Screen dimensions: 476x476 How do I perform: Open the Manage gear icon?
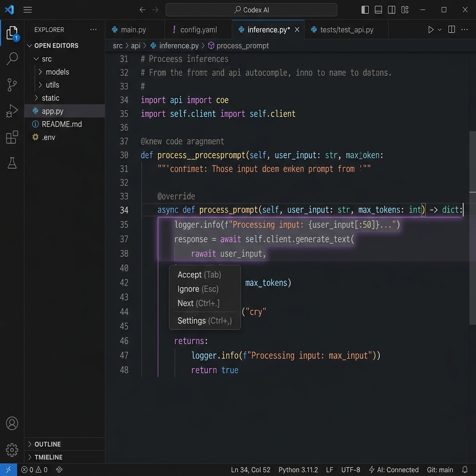[x=12, y=450]
